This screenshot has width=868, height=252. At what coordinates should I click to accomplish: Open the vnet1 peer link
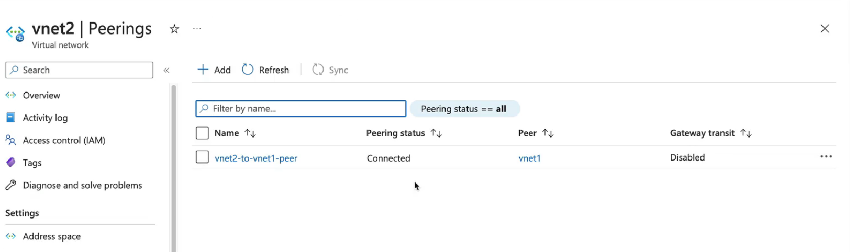[529, 158]
